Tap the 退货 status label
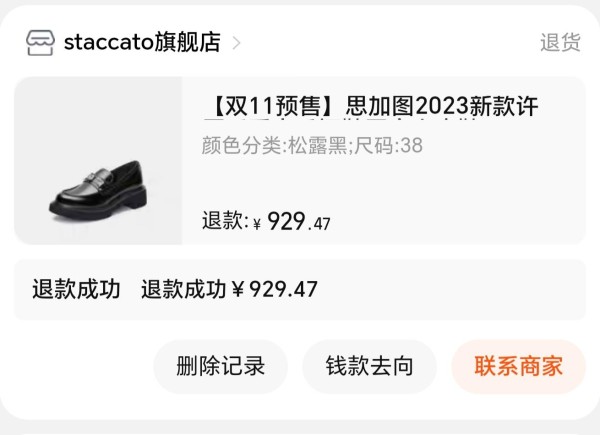This screenshot has width=600, height=435. click(560, 42)
